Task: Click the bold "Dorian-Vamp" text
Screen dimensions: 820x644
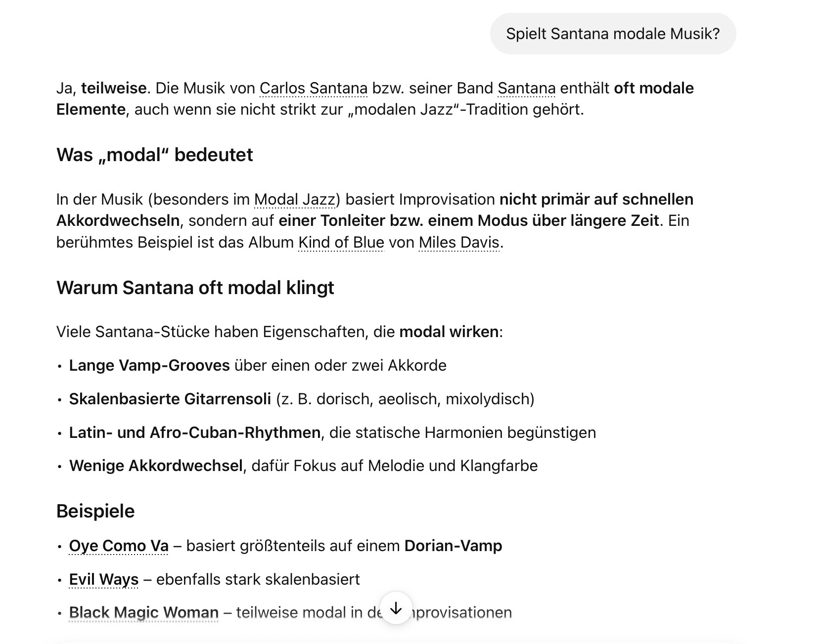Action: click(x=453, y=546)
